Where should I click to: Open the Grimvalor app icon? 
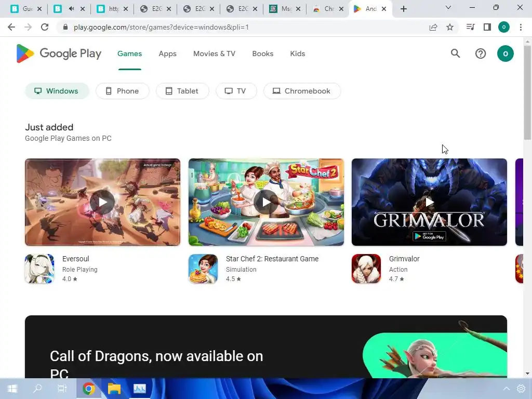click(x=366, y=269)
